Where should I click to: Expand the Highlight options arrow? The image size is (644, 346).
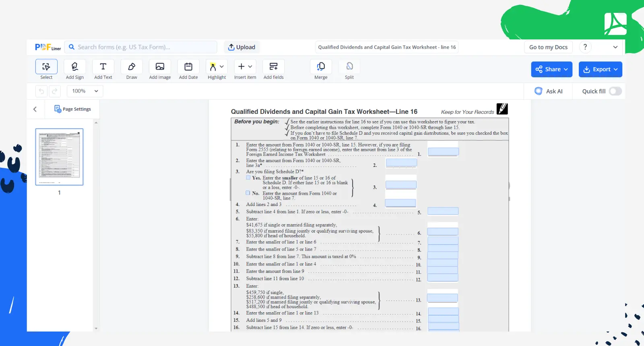(x=222, y=67)
